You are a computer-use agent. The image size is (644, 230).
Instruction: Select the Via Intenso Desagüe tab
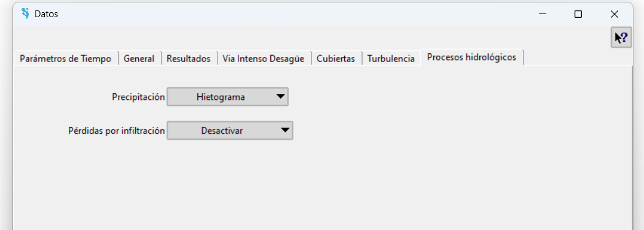tap(263, 59)
